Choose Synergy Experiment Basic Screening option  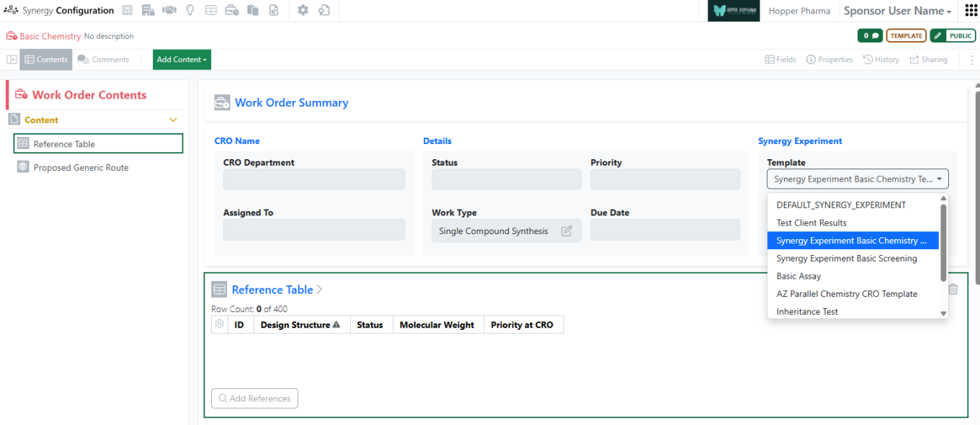pos(853,258)
